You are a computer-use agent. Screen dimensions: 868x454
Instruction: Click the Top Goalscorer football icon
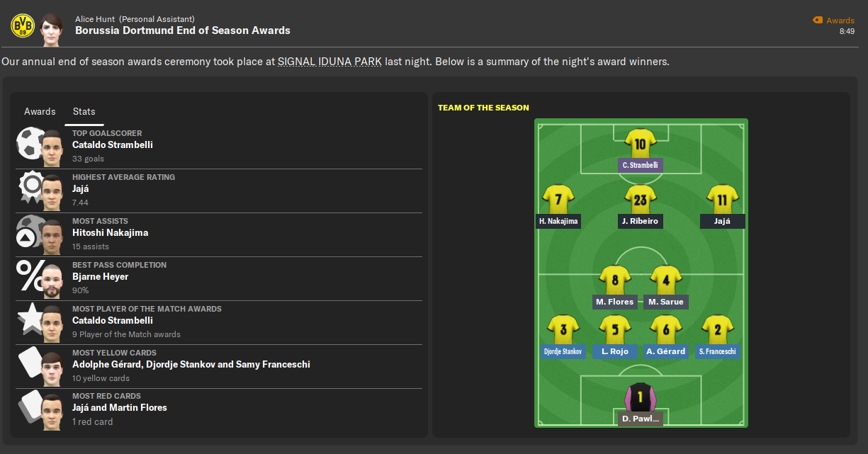click(29, 142)
